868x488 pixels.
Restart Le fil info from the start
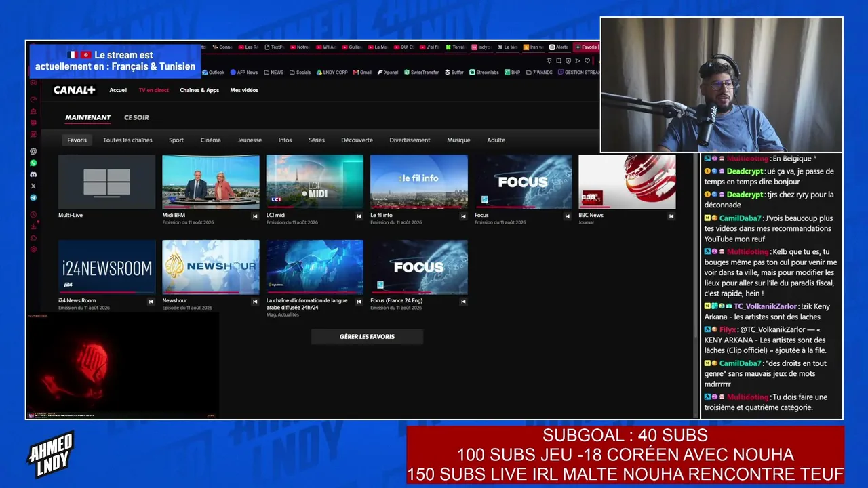tap(463, 216)
